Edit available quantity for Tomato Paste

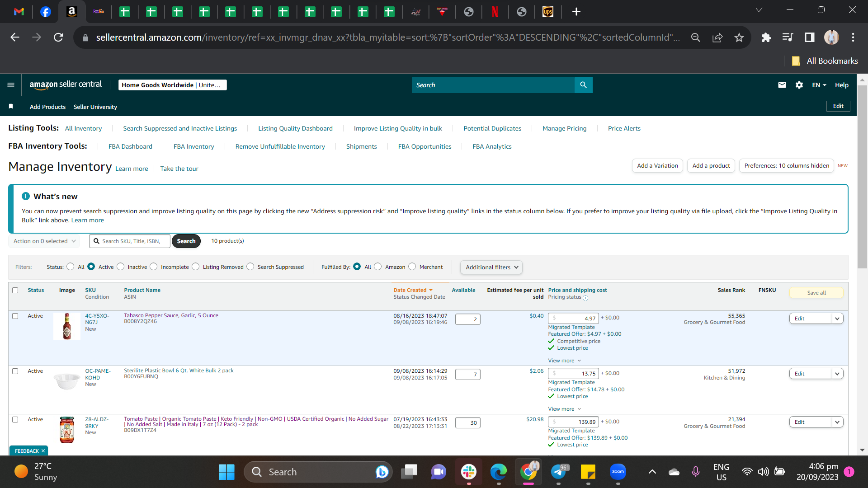pos(467,423)
